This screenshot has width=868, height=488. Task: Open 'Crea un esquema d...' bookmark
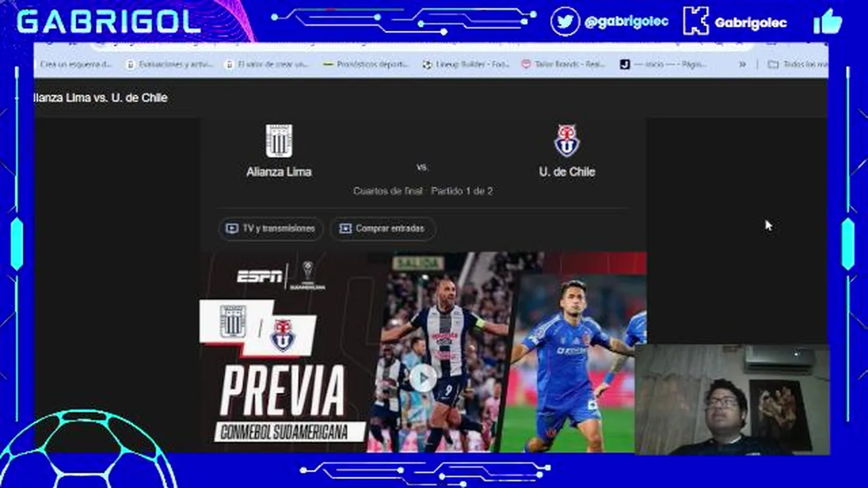click(75, 64)
